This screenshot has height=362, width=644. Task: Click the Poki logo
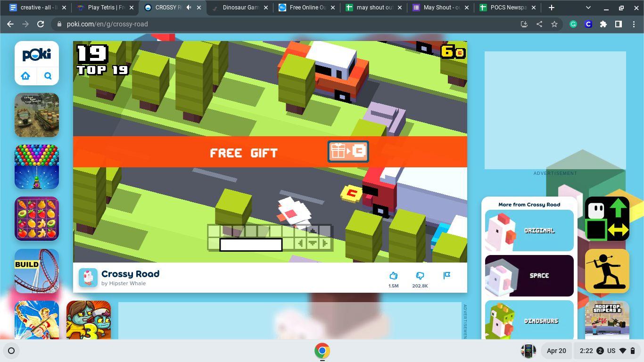click(x=37, y=55)
